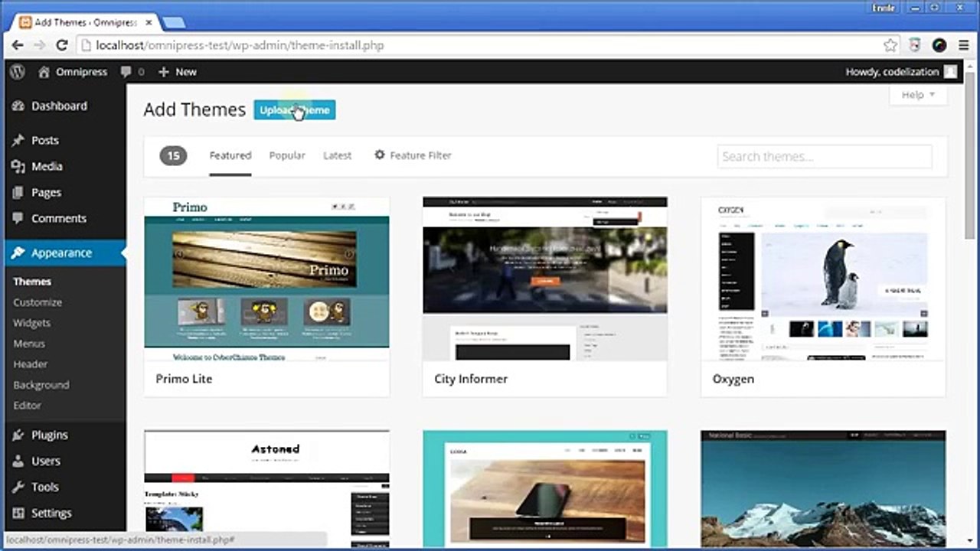Open the Customize submenu item
Screen dimensions: 980x551
(38, 302)
